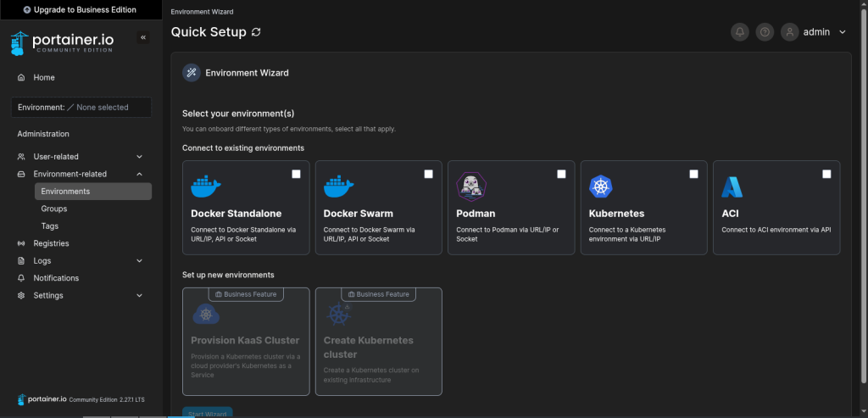Expand the Logs menu chevron

[x=140, y=261]
